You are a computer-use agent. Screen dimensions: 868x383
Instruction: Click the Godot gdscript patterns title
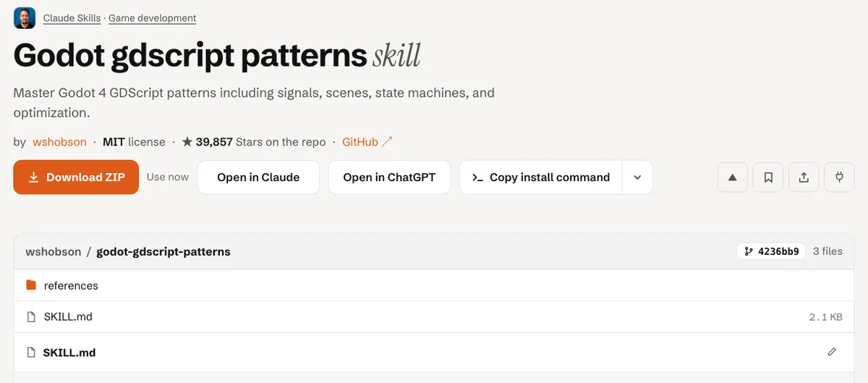click(x=190, y=56)
